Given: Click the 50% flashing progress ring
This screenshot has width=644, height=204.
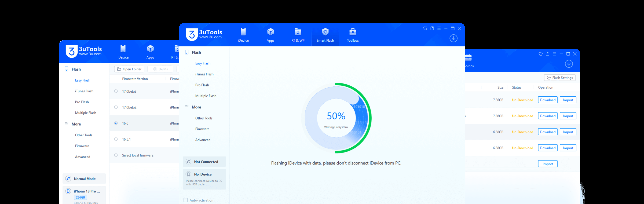Looking at the screenshot, I should click(336, 118).
